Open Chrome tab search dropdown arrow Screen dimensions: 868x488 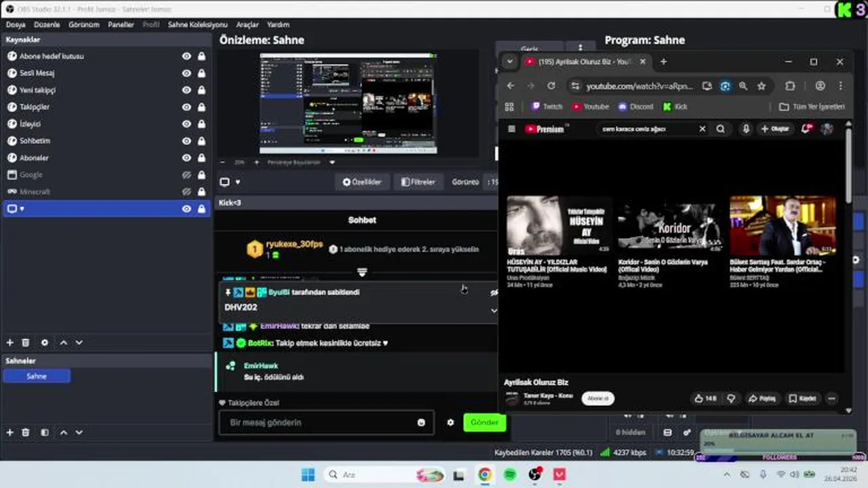pyautogui.click(x=510, y=62)
